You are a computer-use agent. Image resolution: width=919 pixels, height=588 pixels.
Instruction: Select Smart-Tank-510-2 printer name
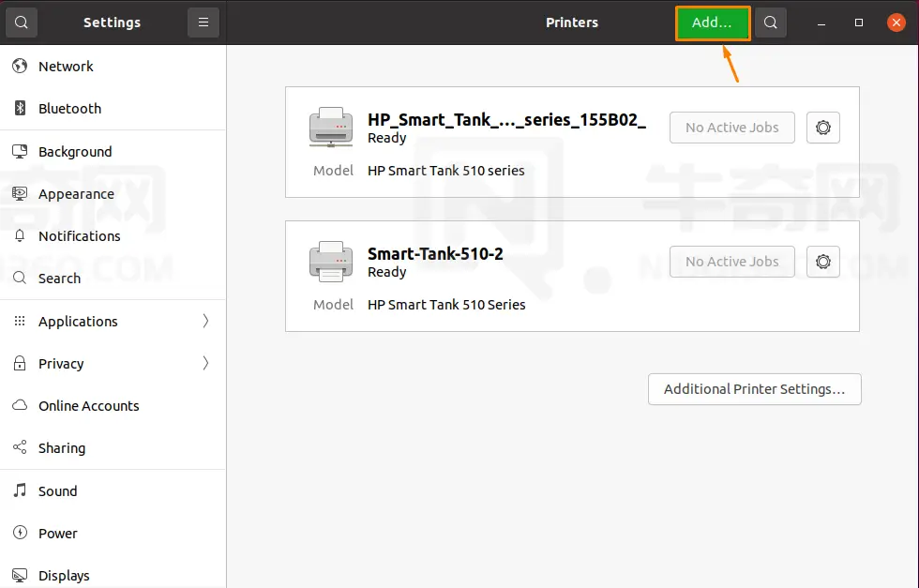[435, 254]
